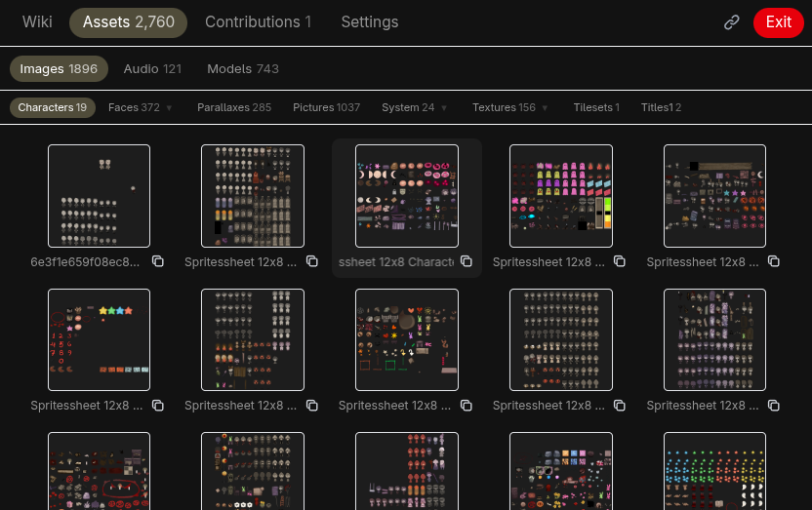Open the ssheet 12x8 Characte thumbnail
The image size is (812, 510).
(407, 196)
